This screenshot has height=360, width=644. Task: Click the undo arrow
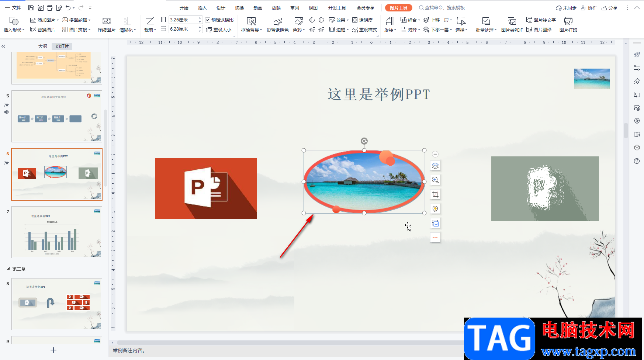click(x=68, y=8)
